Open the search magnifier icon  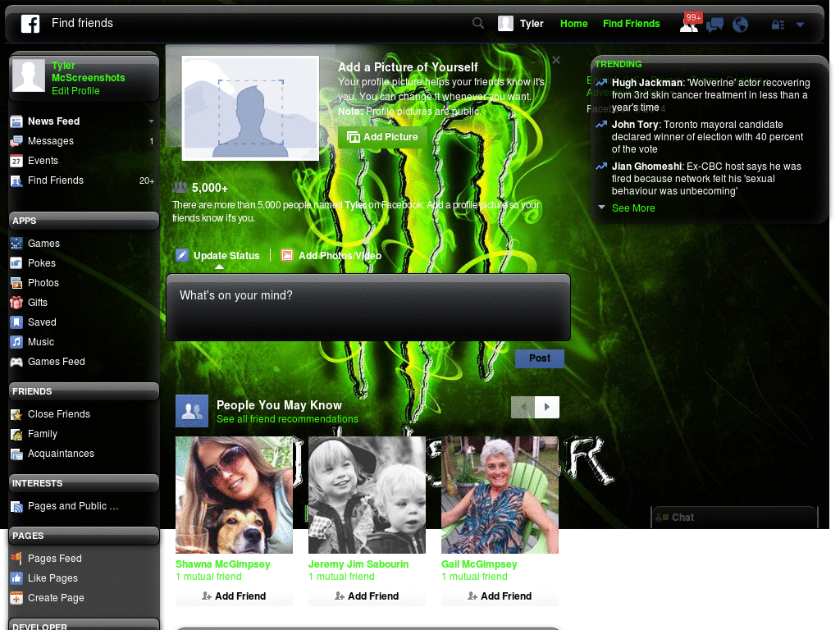coord(478,23)
